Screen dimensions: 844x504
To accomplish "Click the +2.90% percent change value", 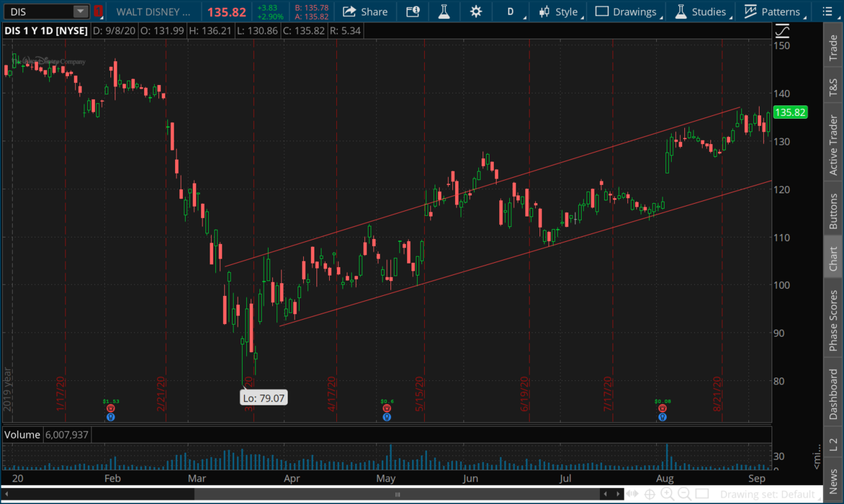I will [x=271, y=15].
